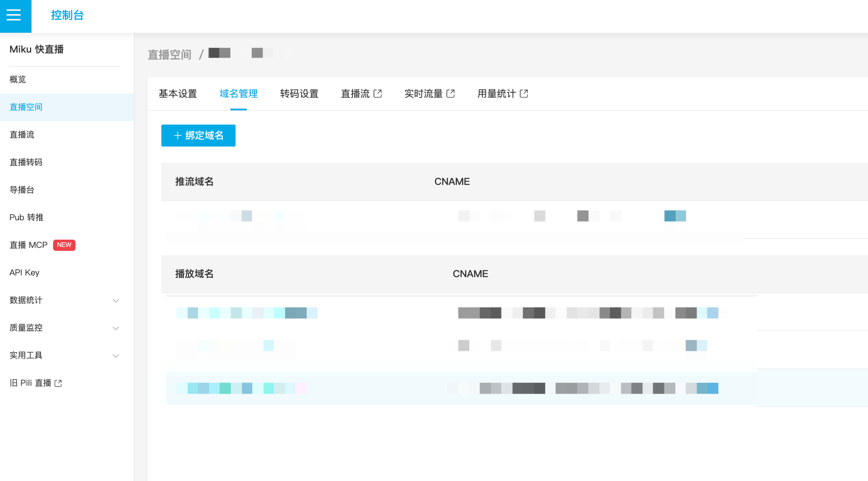
Task: Open API Key sidebar entry
Action: click(x=24, y=272)
